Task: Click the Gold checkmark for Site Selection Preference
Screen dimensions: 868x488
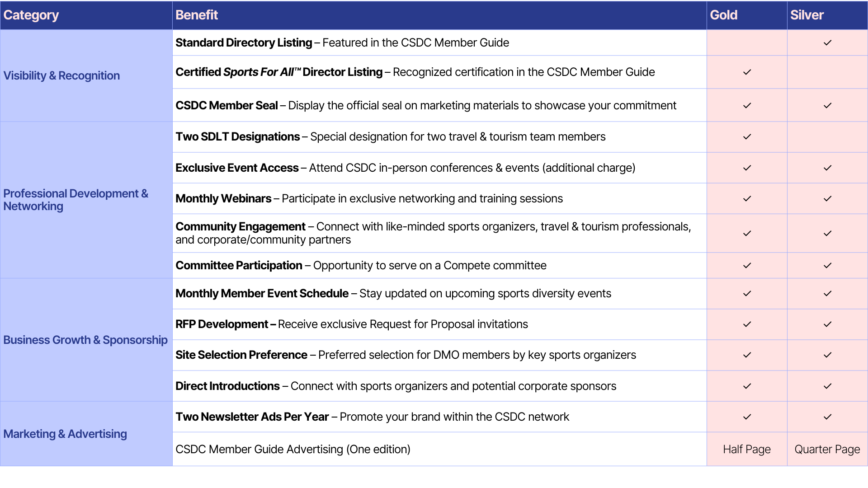Action: (747, 355)
